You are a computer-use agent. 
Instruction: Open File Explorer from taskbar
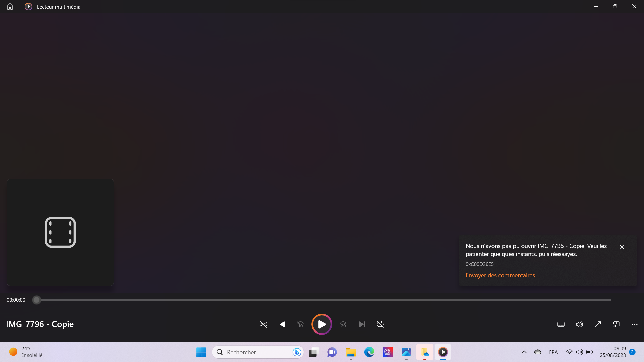point(351,352)
